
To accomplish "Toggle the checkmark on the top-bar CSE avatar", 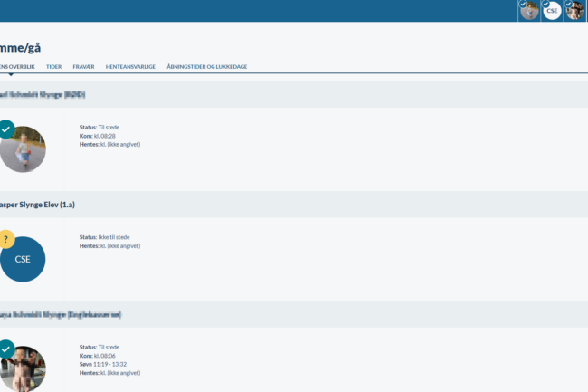I will coord(545,5).
